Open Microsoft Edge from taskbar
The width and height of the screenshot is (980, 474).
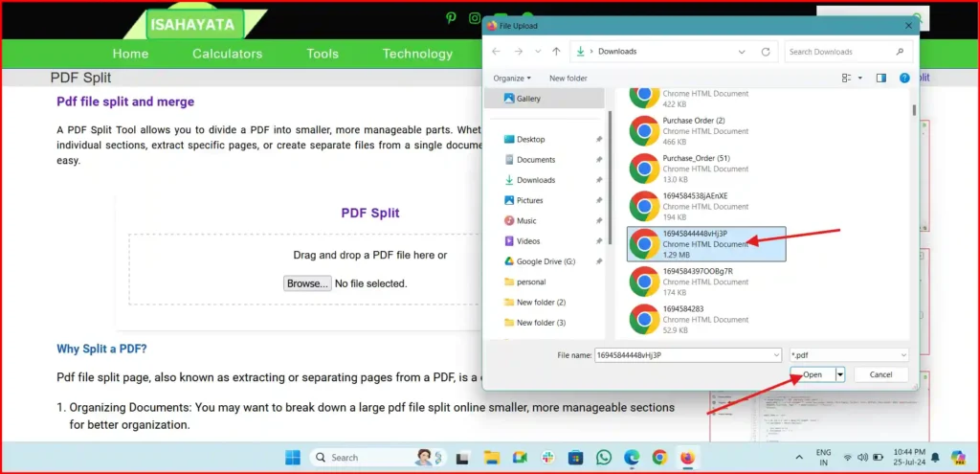coord(632,458)
